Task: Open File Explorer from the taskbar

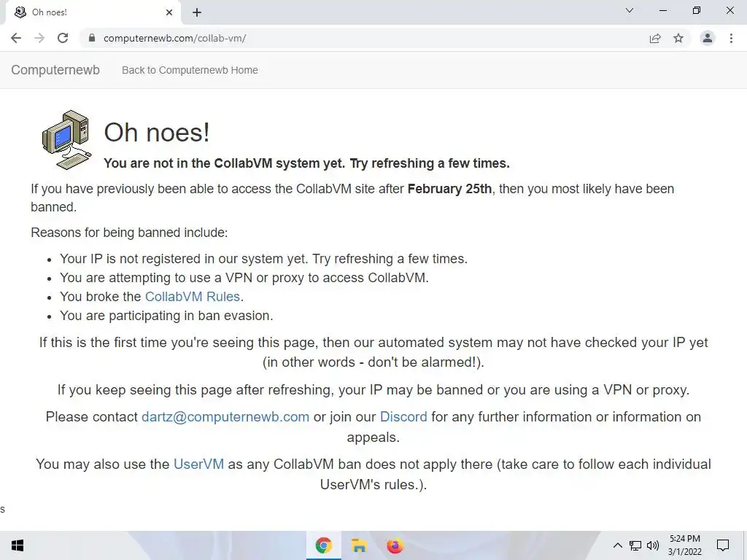Action: [x=359, y=545]
